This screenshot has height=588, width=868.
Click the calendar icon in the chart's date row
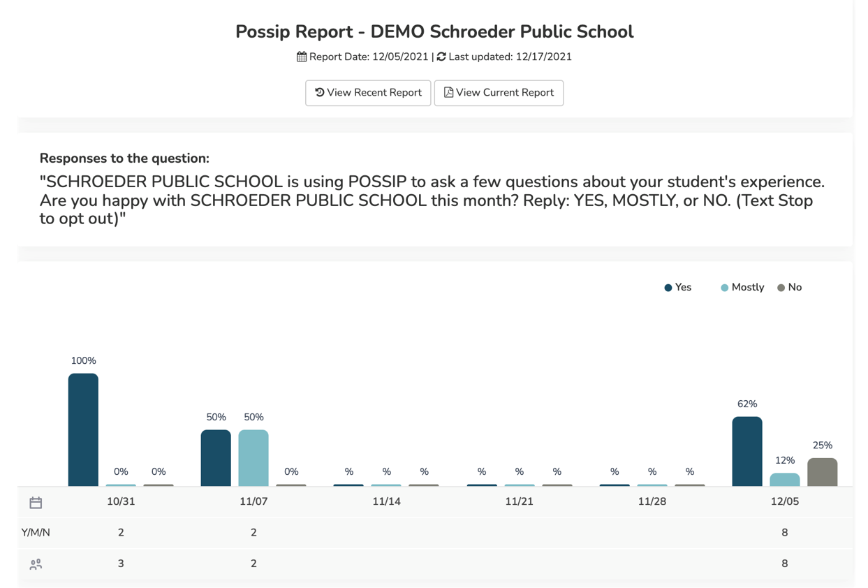(36, 501)
